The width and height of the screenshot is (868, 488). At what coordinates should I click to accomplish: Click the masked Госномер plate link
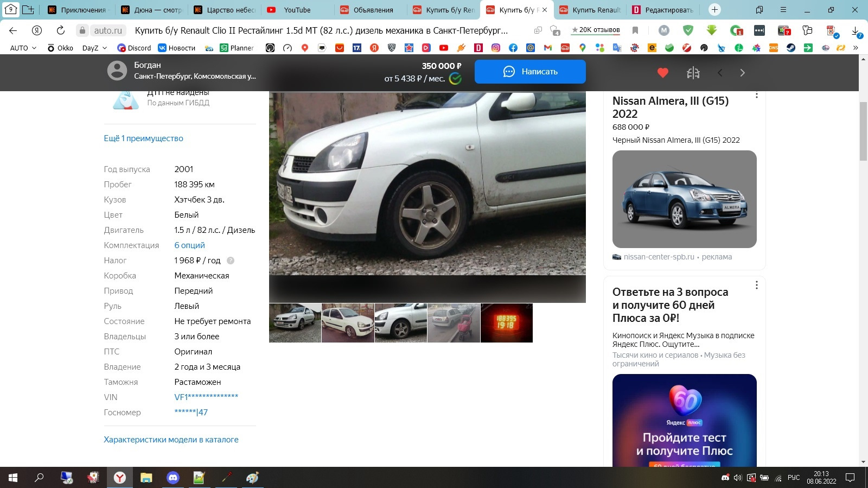point(191,413)
